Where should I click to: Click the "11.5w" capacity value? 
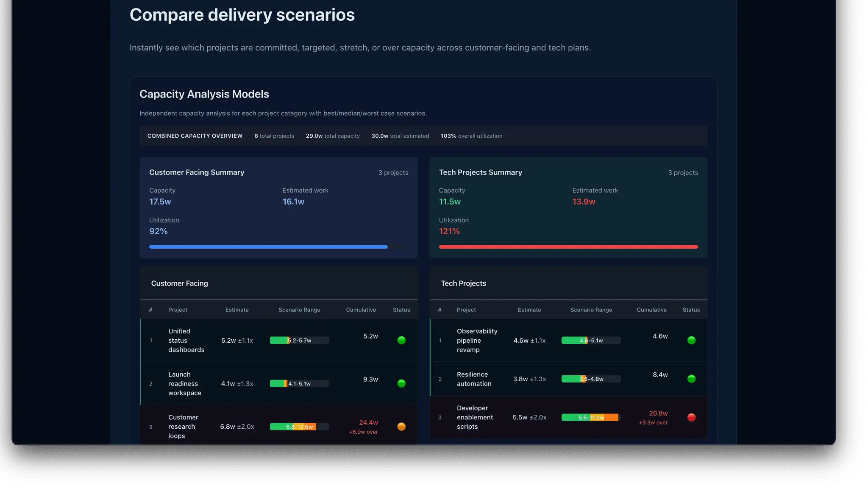[x=450, y=202]
